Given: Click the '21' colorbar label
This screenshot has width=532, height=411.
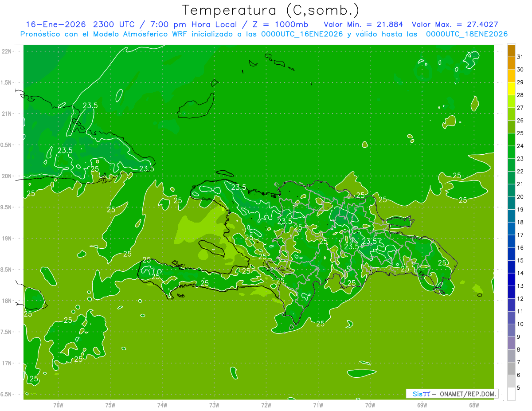Looking at the screenshot, I should (520, 184).
